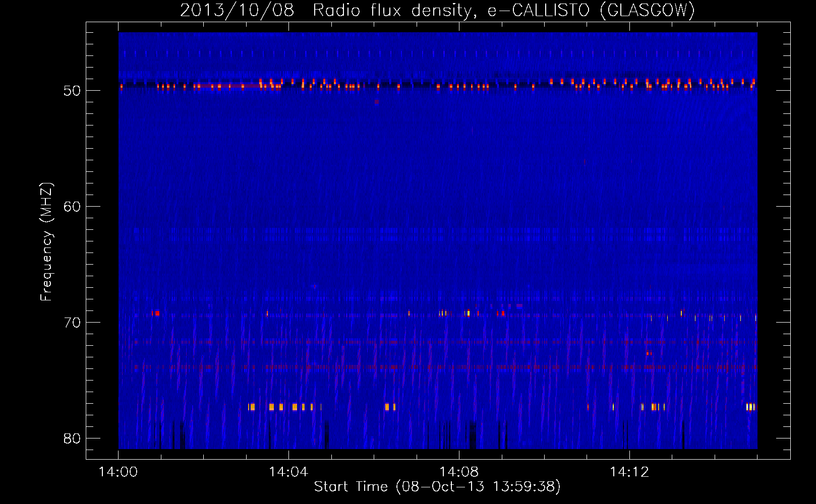Click the 'Start Time (08-Oct-13 13:59:38)' label
Image resolution: width=816 pixels, height=504 pixels.
(x=437, y=487)
